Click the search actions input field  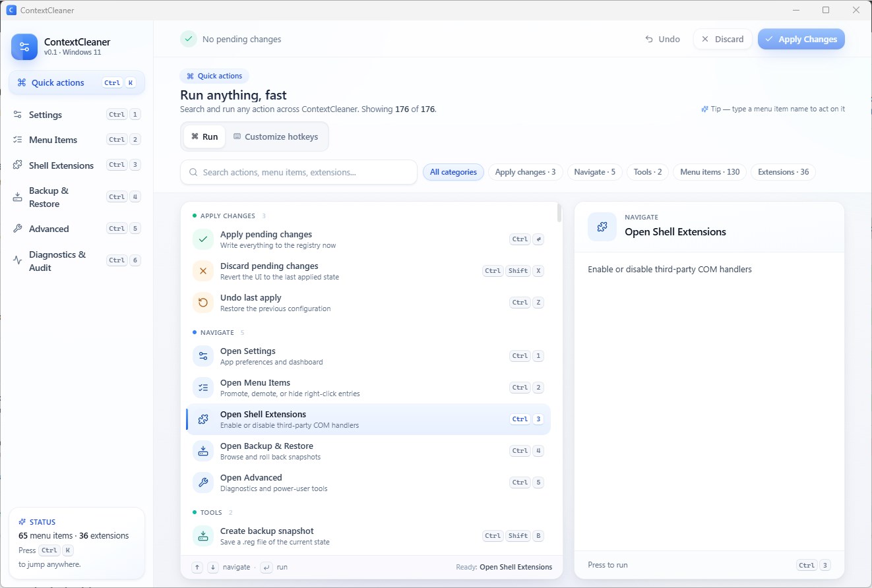299,172
